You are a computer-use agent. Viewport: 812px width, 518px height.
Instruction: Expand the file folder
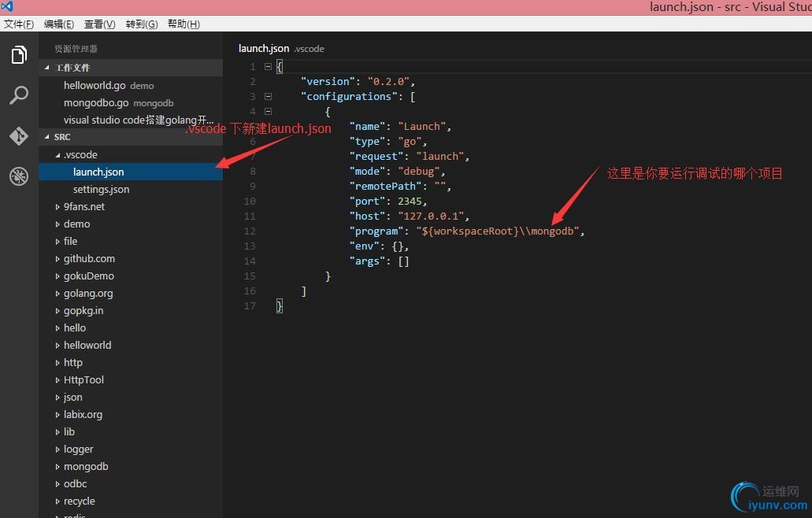coord(57,242)
